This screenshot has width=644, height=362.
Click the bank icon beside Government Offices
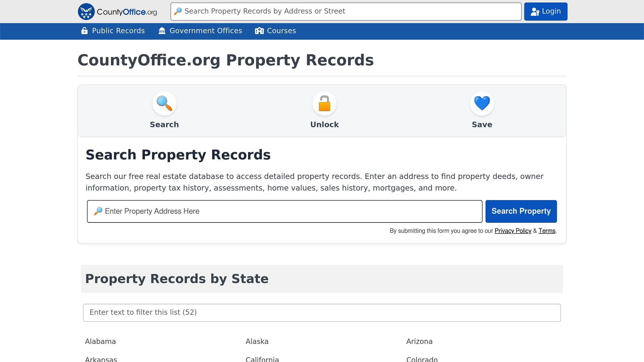(x=162, y=30)
